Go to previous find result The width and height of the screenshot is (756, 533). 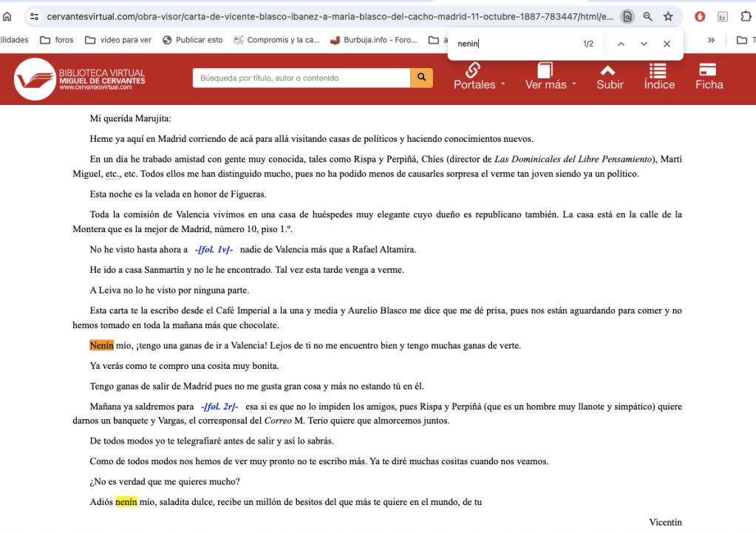[621, 44]
